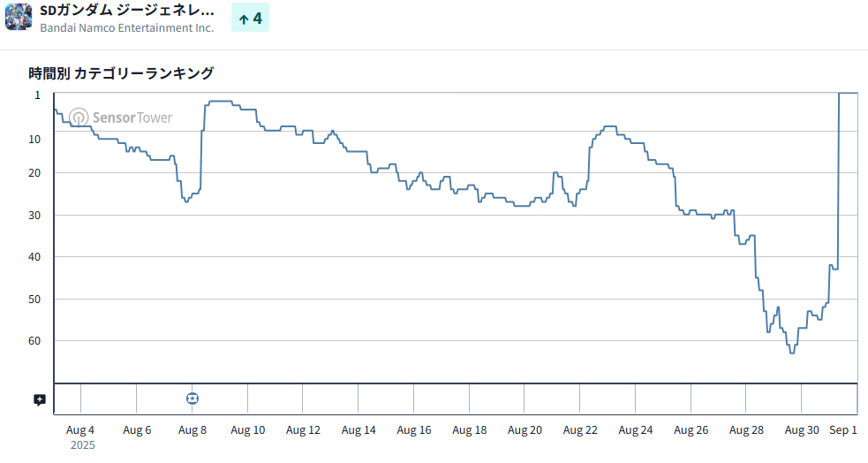Click the SD Gundam app icon thumbnail
The image size is (868, 463).
point(19,18)
